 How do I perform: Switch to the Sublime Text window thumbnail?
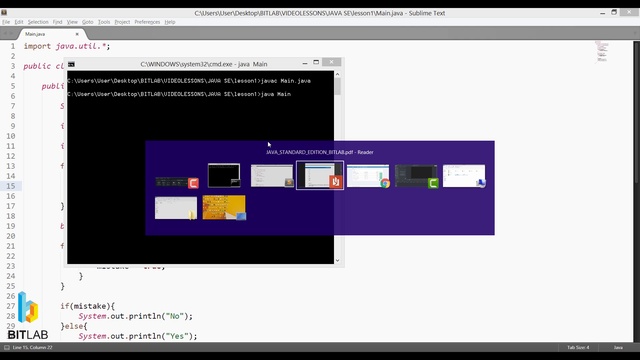[x=272, y=176]
